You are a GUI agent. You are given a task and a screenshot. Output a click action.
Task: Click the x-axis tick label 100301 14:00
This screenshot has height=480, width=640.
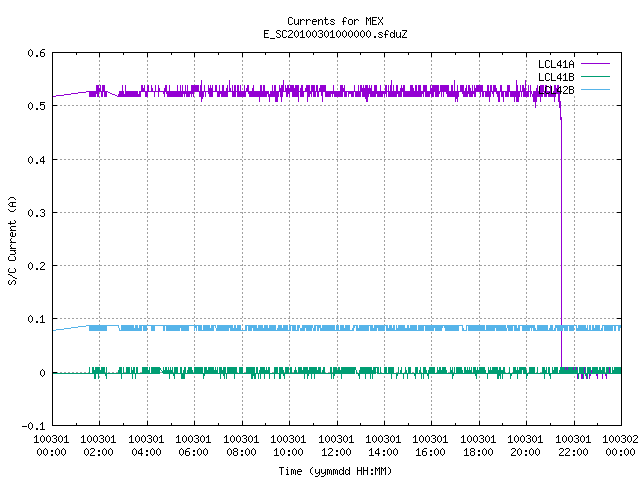coord(383,446)
